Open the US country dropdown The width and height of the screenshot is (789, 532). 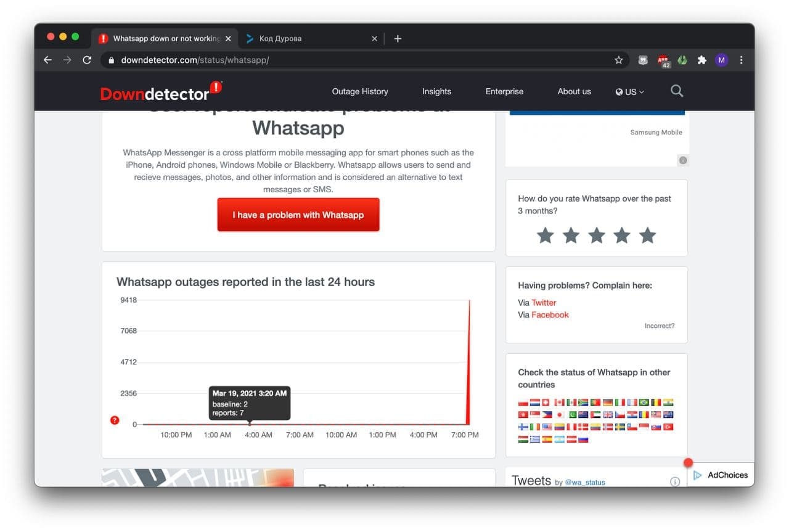[629, 91]
